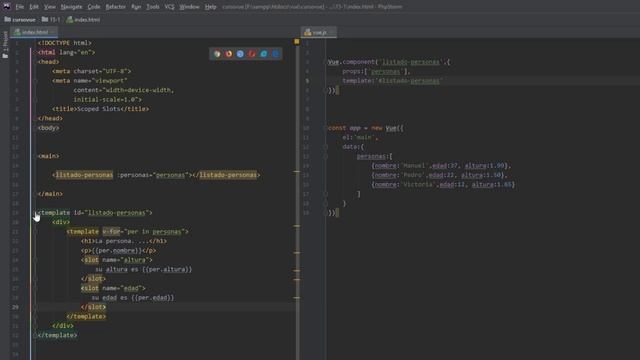This screenshot has height=360, width=640.
Task: Click the title 'Scoped Slots' text
Action: (98, 109)
